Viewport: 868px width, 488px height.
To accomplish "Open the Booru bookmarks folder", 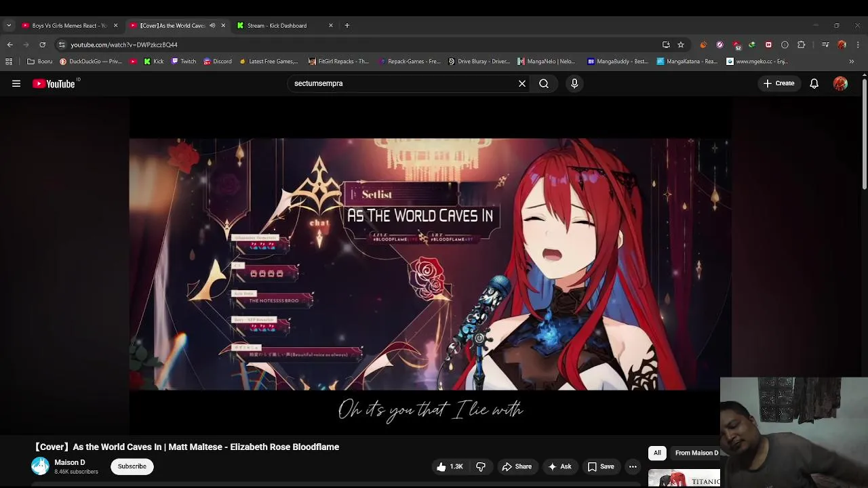I will click(x=39, y=61).
